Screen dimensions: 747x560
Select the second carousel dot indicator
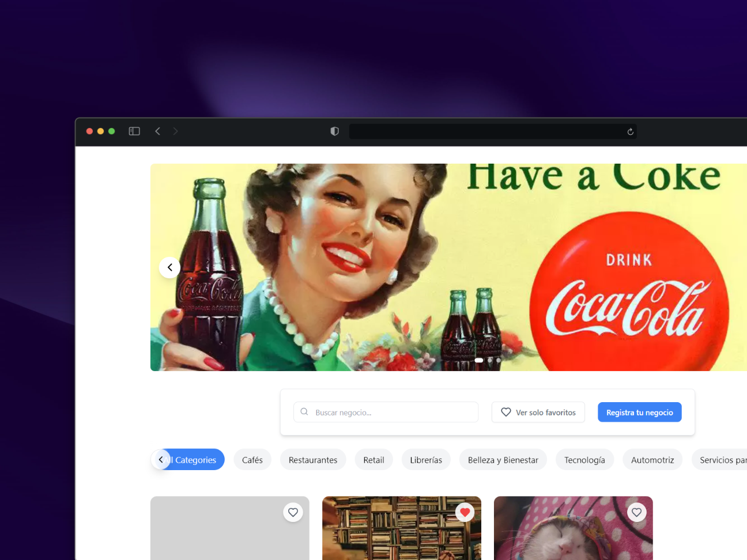(x=490, y=360)
